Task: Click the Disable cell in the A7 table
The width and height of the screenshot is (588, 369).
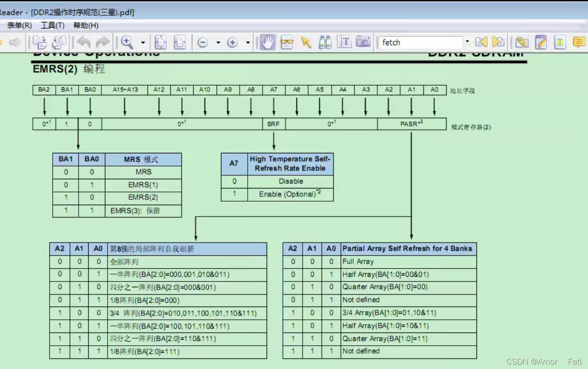Action: (290, 181)
